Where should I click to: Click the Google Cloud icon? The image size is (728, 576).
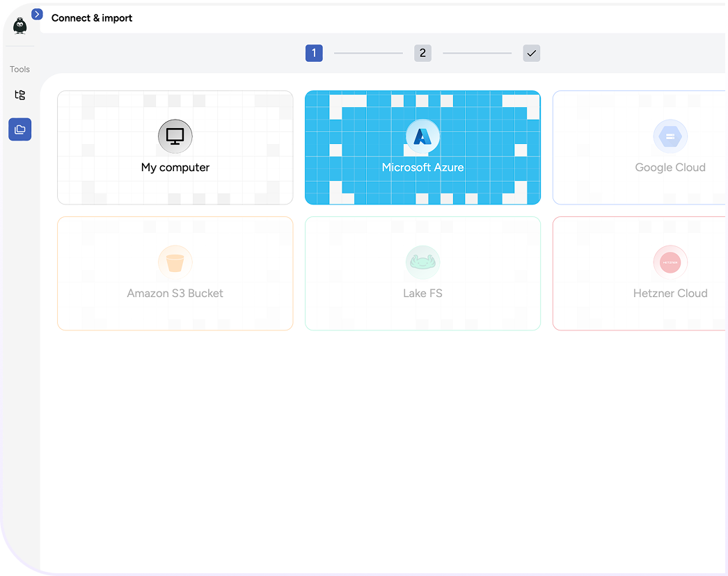click(x=670, y=136)
